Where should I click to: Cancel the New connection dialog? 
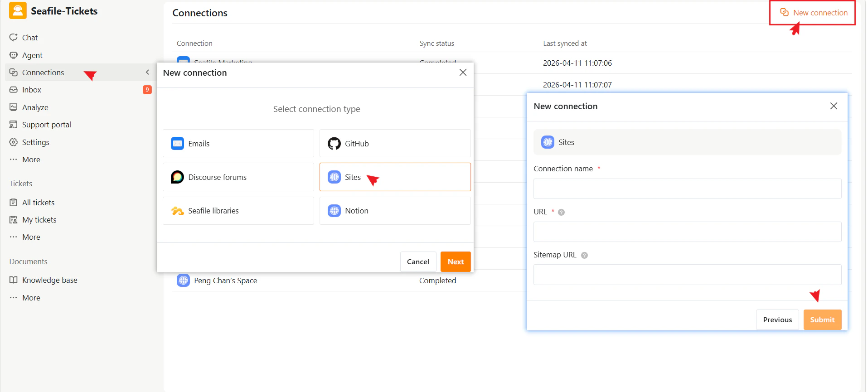[x=418, y=262]
